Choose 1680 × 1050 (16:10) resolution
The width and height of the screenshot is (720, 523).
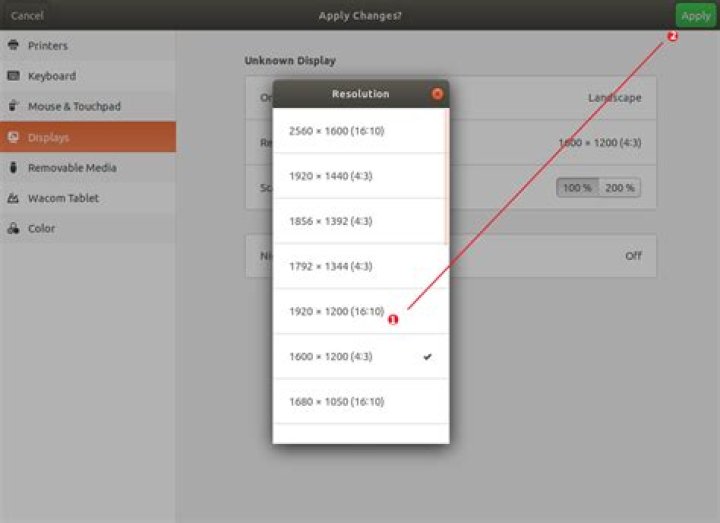click(360, 401)
